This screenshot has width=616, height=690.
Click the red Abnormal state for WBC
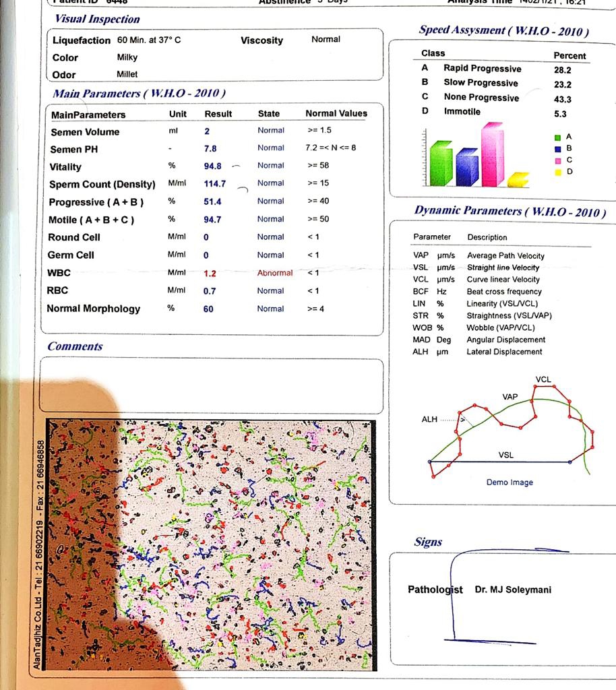275,273
